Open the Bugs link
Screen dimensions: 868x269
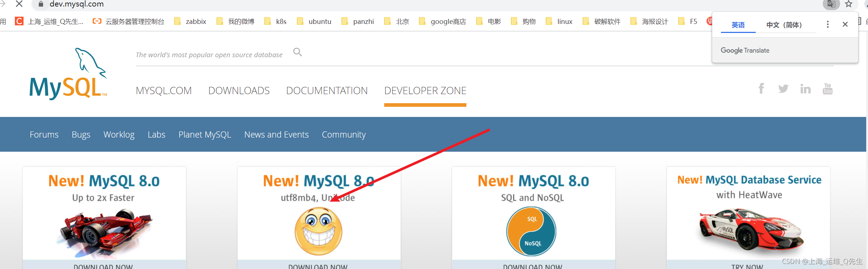tap(81, 135)
